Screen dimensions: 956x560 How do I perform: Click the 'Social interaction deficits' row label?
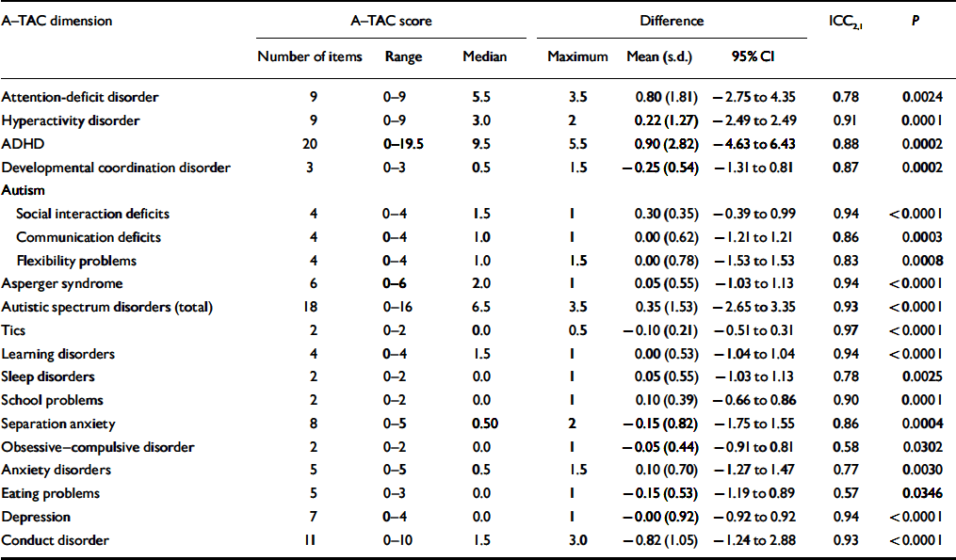92,214
